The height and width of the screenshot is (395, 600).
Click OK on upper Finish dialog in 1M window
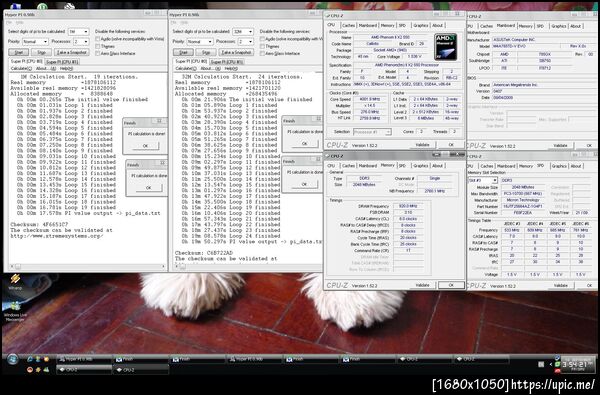click(x=145, y=146)
